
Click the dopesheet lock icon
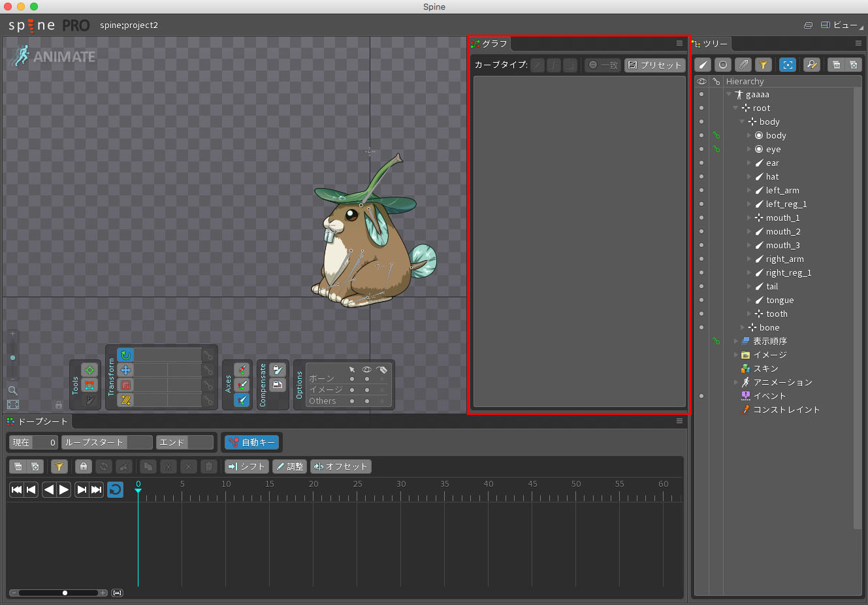click(83, 466)
